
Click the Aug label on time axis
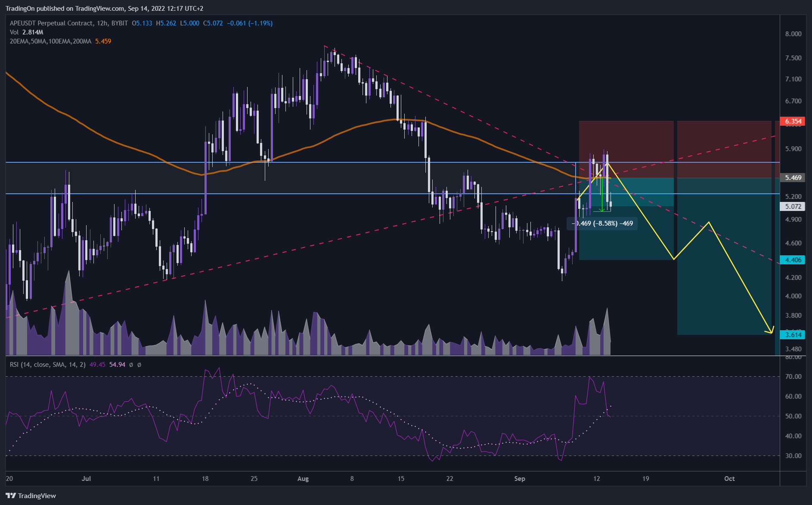(303, 479)
